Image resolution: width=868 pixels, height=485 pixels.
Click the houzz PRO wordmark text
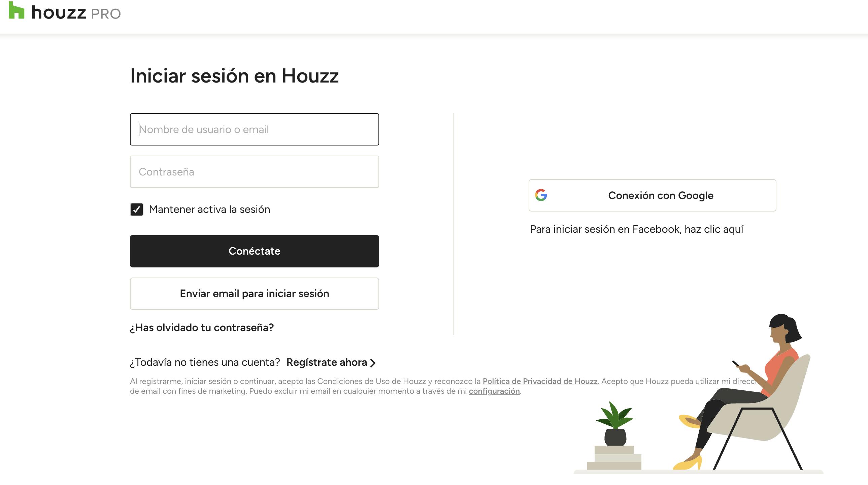pos(76,13)
